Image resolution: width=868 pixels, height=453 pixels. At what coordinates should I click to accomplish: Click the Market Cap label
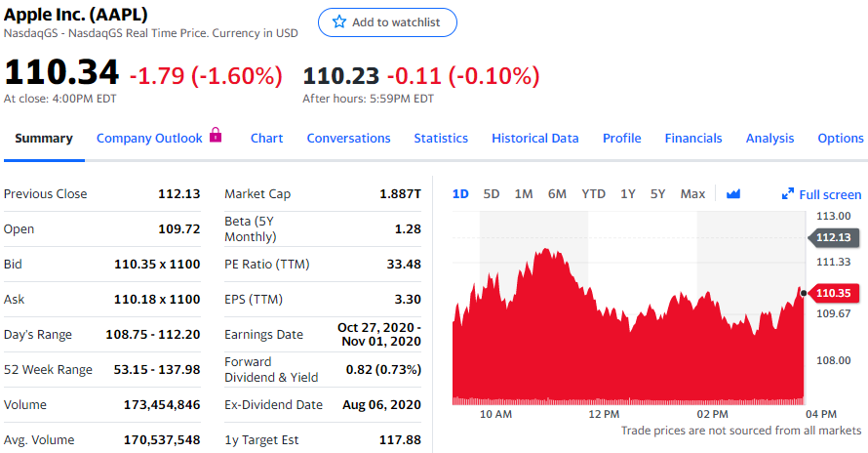[257, 193]
